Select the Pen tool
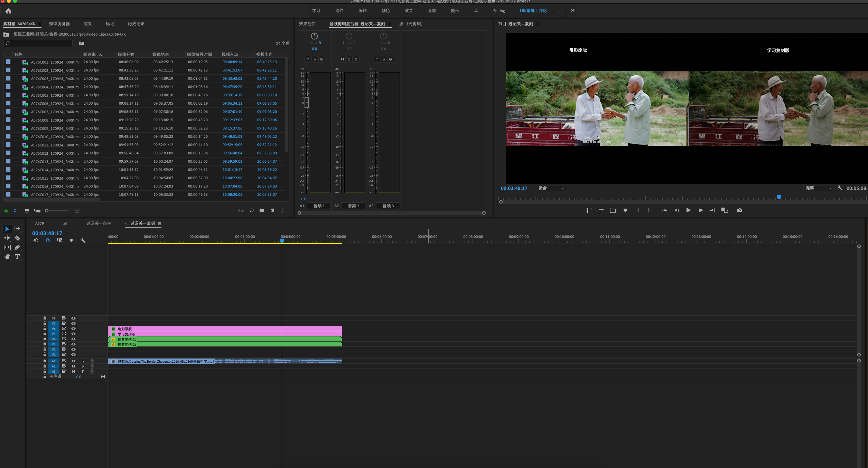Viewport: 868px width, 468px height. point(17,247)
